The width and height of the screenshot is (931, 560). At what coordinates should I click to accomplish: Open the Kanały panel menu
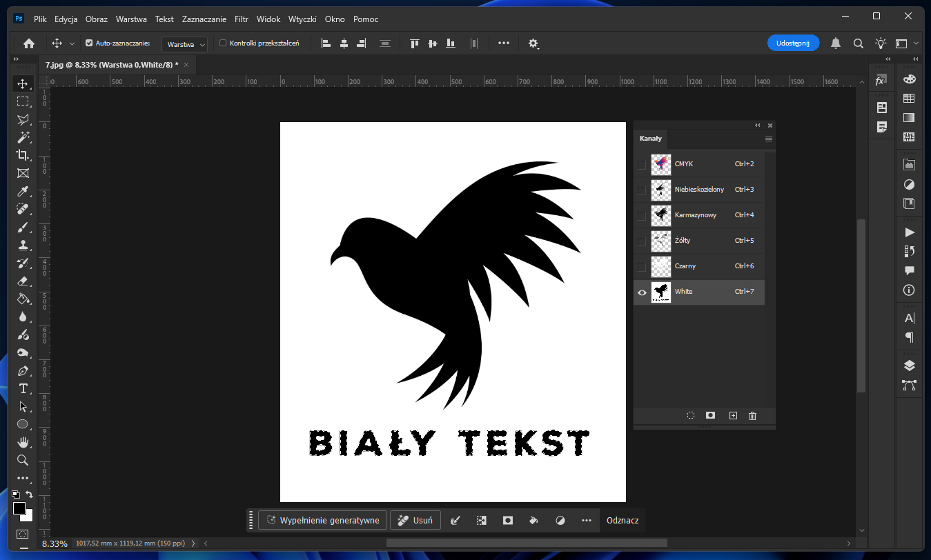tap(768, 139)
